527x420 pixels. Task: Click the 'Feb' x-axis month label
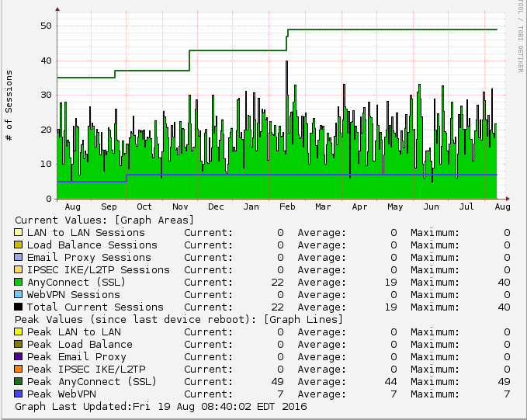(287, 207)
